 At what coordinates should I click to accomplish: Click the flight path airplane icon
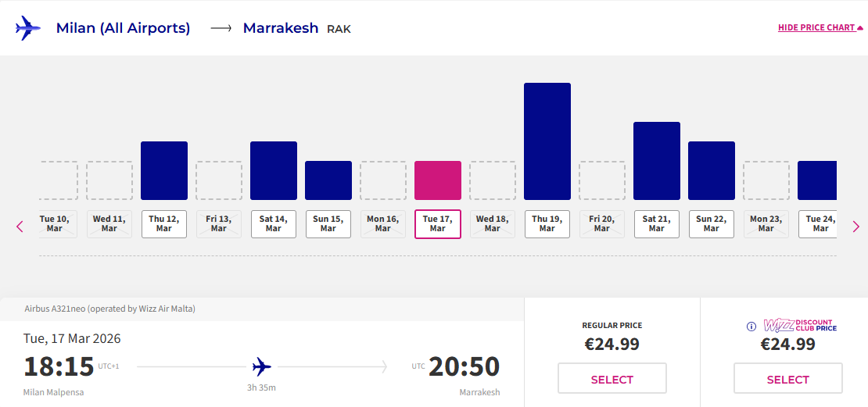[262, 366]
